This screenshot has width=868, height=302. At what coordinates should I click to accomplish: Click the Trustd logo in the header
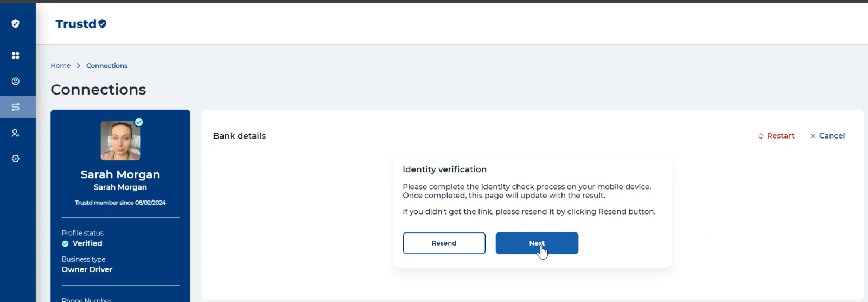[x=81, y=24]
